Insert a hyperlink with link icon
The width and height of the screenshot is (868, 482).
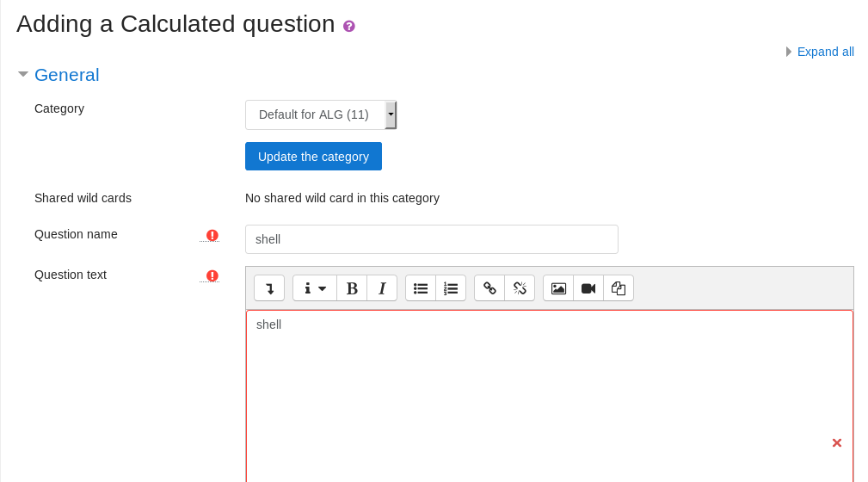coord(489,288)
